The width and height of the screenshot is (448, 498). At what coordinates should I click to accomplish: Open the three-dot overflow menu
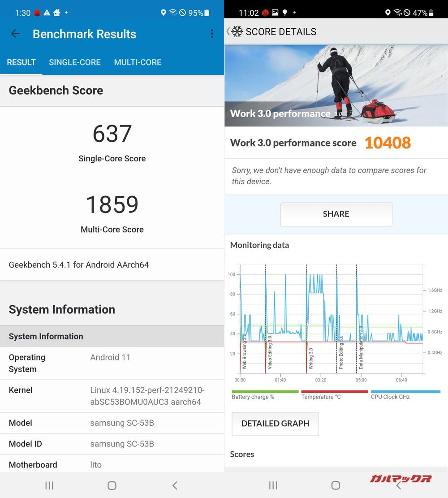click(x=212, y=34)
